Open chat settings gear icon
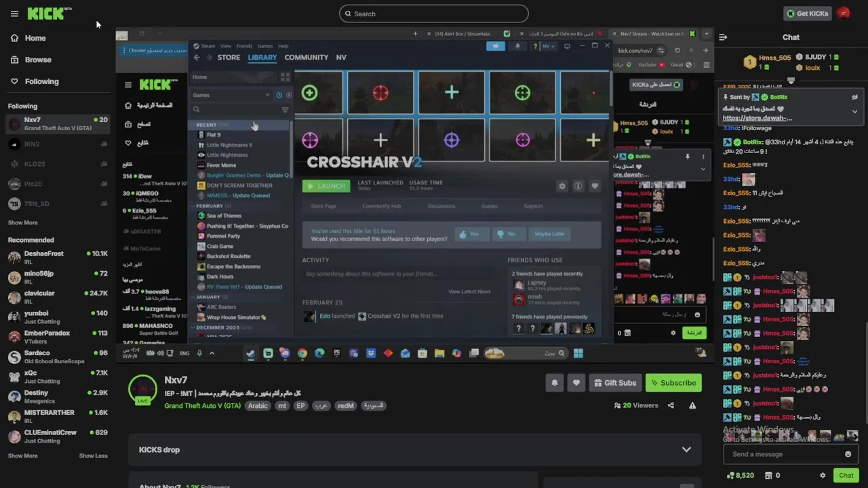868x488 pixels. click(x=823, y=475)
